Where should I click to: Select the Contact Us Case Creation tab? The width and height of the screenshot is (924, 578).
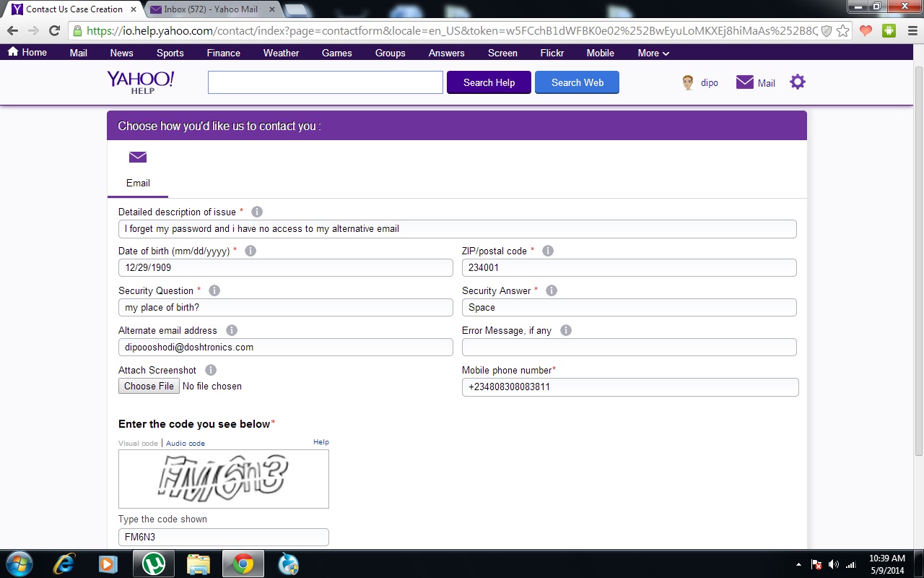click(x=74, y=9)
